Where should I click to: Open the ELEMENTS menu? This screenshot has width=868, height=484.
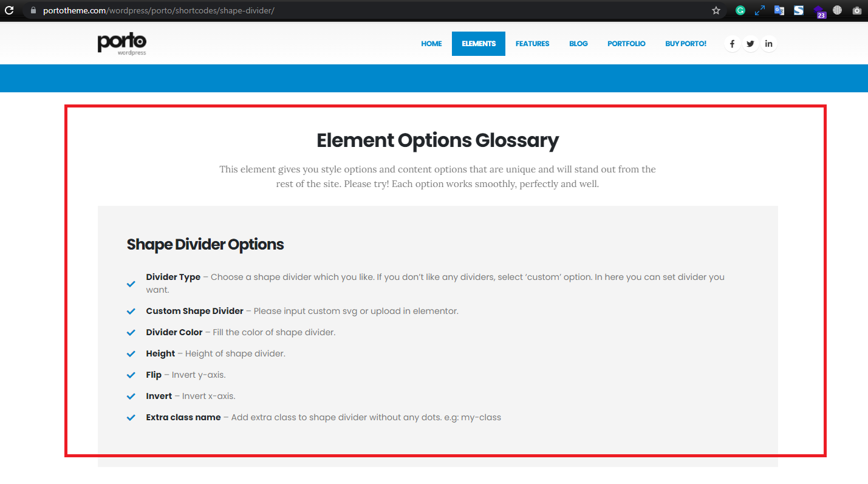[479, 44]
